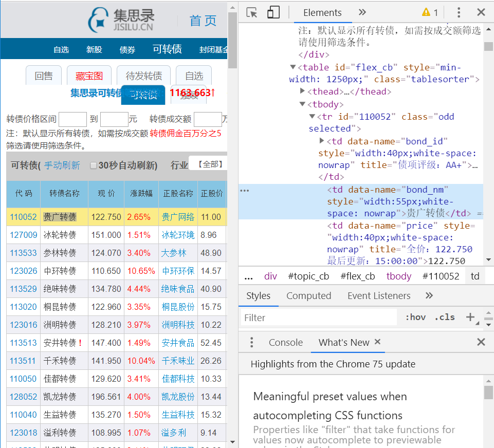
Task: Close the bottom drawer
Action: (481, 342)
